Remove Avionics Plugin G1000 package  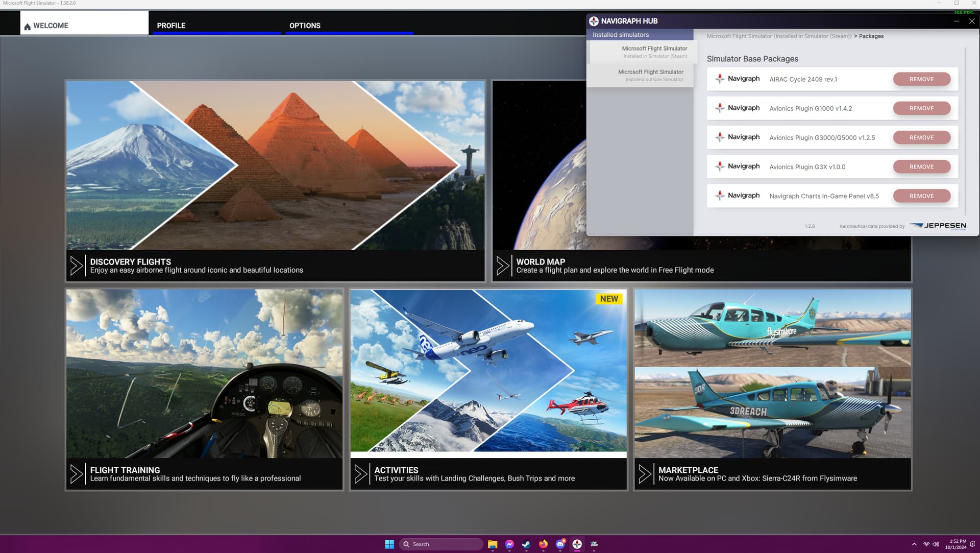(921, 108)
